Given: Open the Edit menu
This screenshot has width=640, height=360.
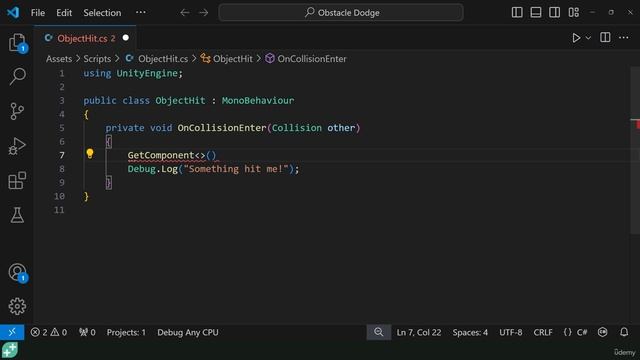Looking at the screenshot, I should [64, 13].
